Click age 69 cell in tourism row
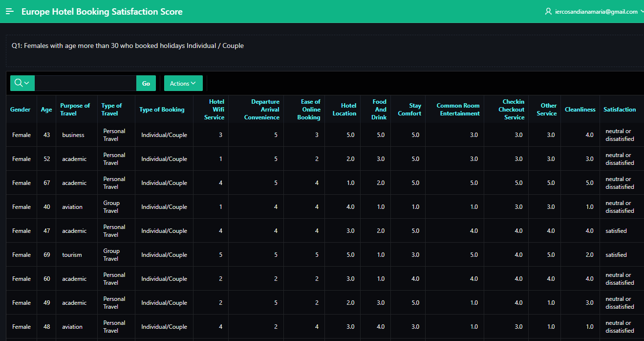Viewport: 644px width, 341px height. [x=46, y=255]
